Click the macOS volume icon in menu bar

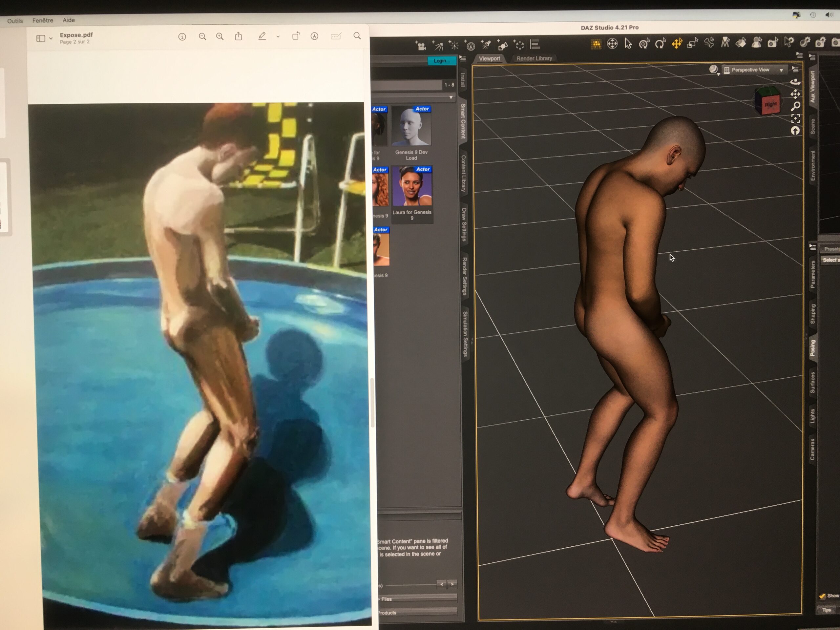click(x=829, y=15)
